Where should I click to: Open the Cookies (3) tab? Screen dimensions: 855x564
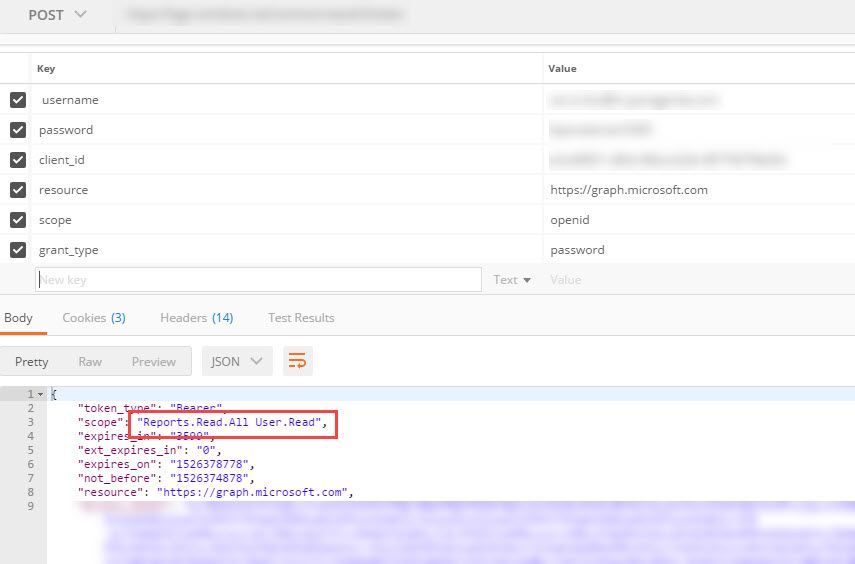(x=94, y=318)
